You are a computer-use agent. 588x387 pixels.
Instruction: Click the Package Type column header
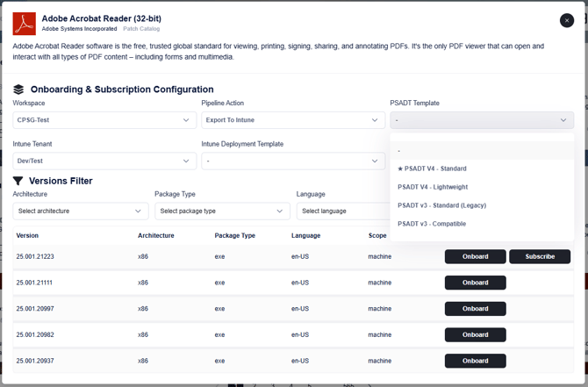234,235
